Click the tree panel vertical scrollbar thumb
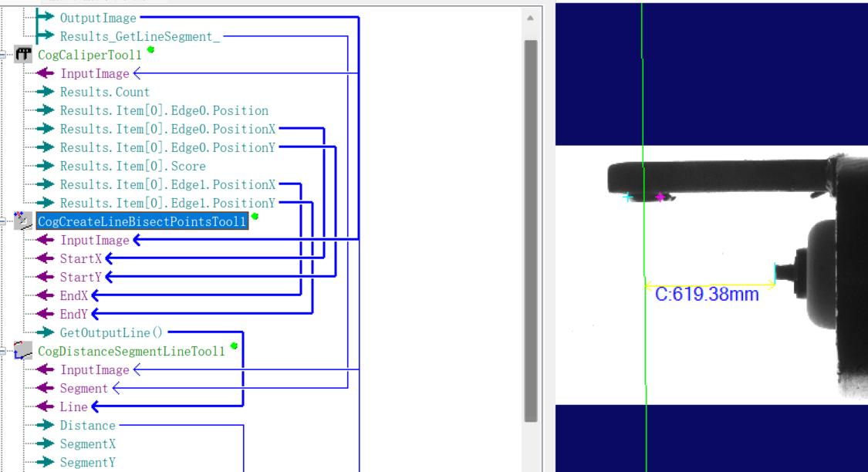The image size is (868, 472). [531, 231]
